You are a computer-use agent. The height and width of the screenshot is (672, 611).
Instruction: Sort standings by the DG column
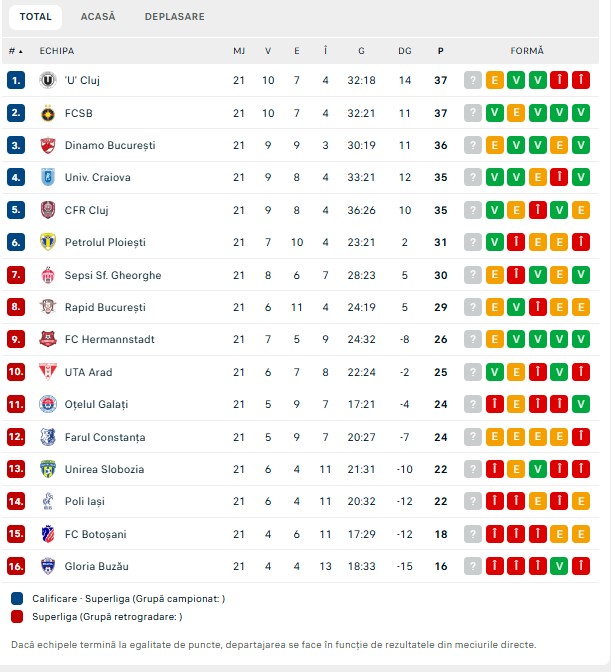click(x=404, y=50)
